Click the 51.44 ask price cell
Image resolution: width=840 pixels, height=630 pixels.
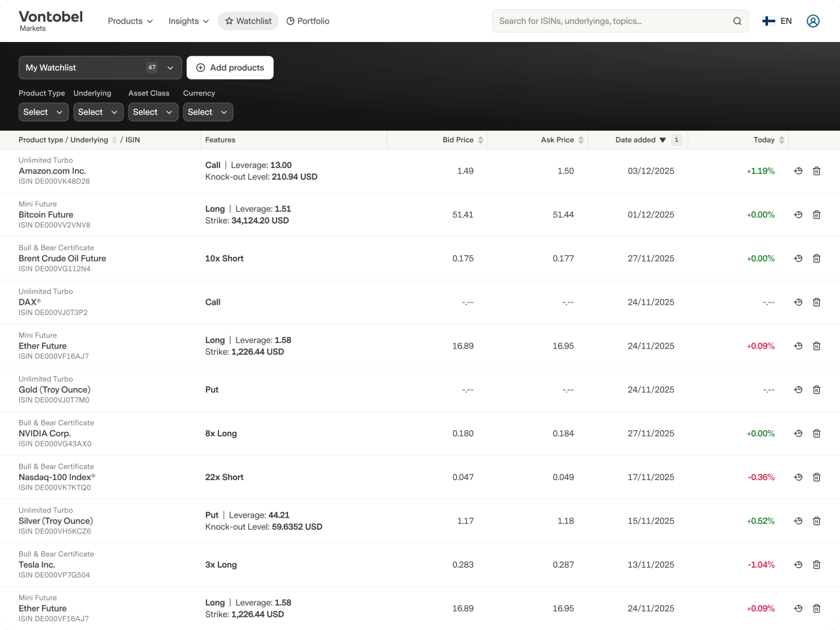pos(563,215)
